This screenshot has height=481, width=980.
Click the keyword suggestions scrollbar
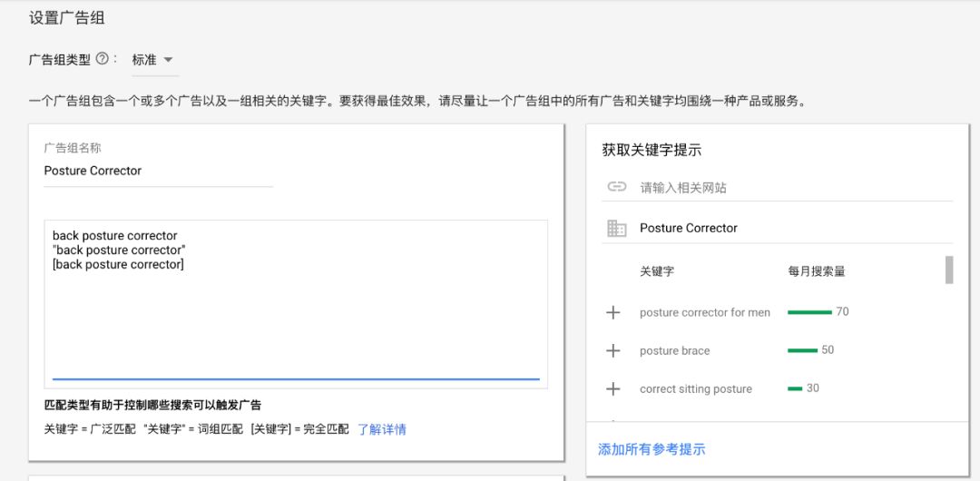pyautogui.click(x=949, y=270)
